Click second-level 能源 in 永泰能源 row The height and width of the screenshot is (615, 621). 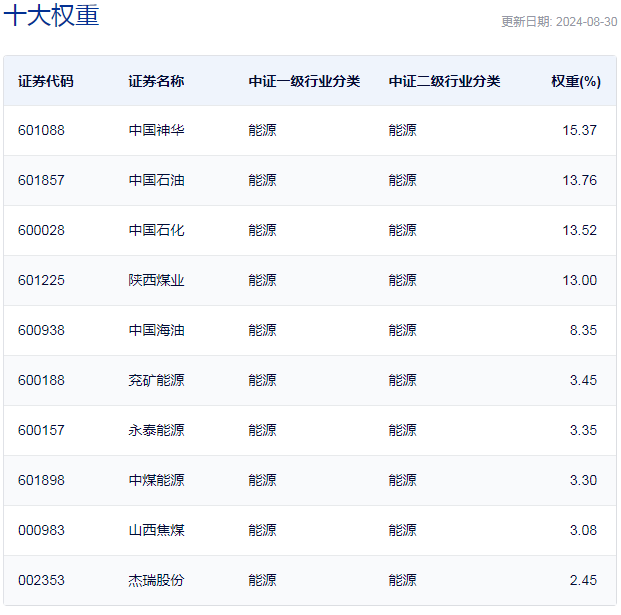402,430
